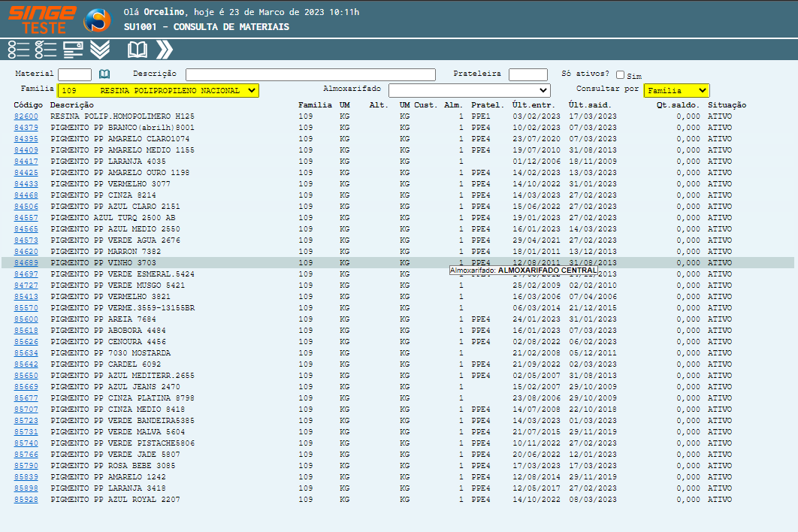Click into the Material input field
The height and width of the screenshot is (532, 798).
point(74,74)
